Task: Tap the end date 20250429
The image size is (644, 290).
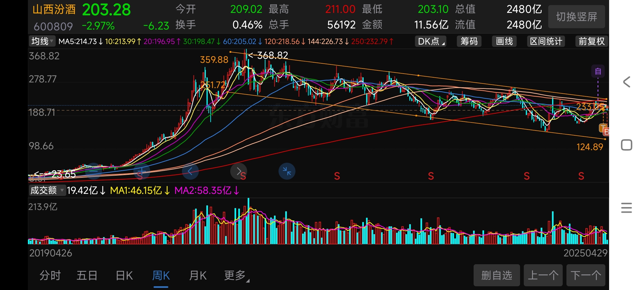Action: (586, 253)
